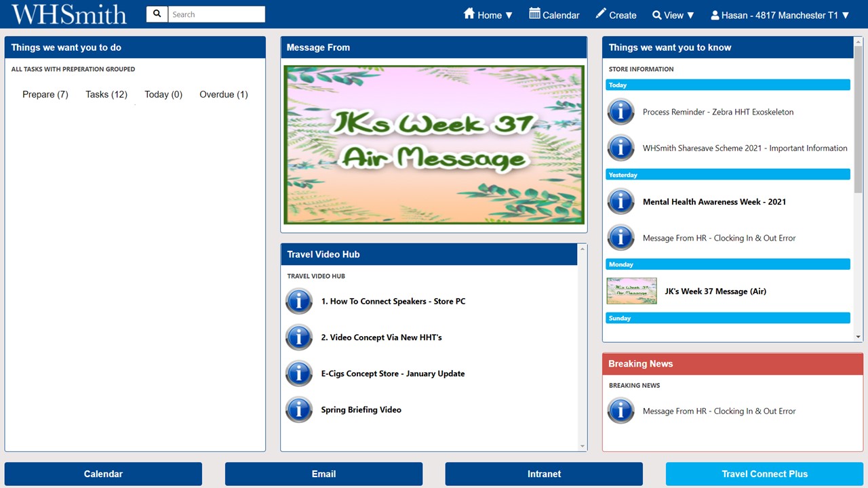Image resolution: width=868 pixels, height=488 pixels.
Task: Open the JK's Week 37 Message thumbnail
Action: tap(631, 291)
